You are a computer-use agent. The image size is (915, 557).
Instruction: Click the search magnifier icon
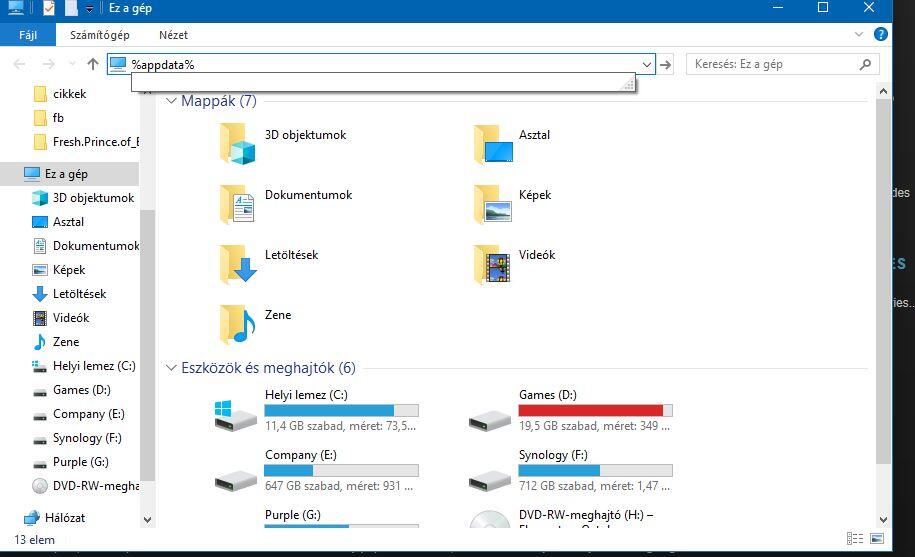[865, 64]
